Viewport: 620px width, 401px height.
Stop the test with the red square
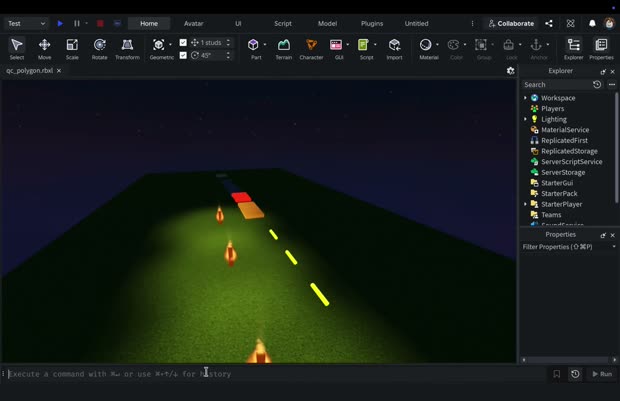click(x=100, y=23)
